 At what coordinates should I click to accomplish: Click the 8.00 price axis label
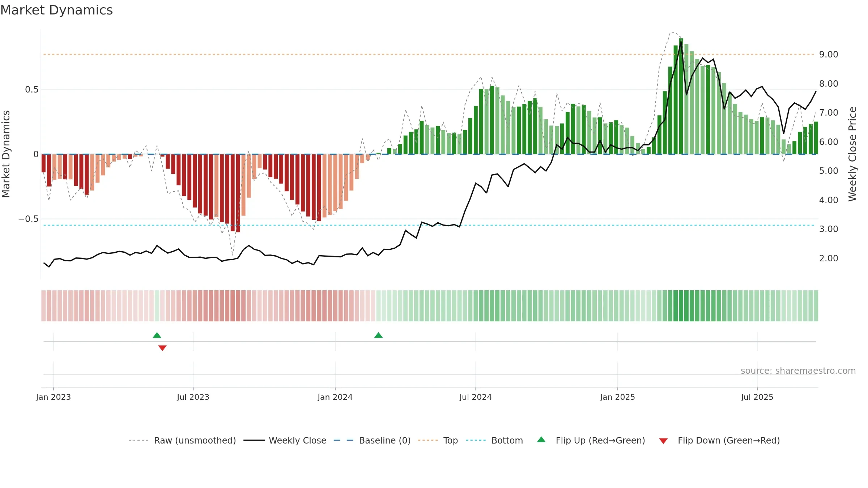coord(829,84)
